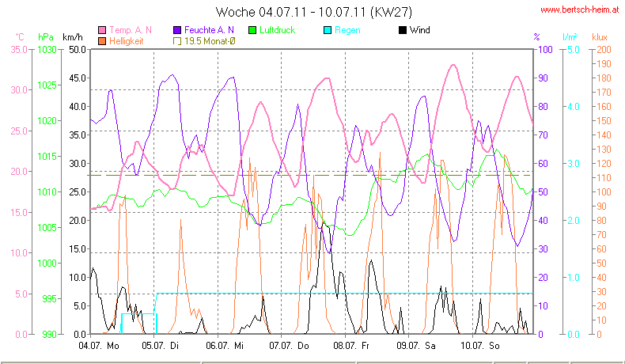Click the 'Feuchte A. N' legend label
Screen dimensions: 625x364
pyautogui.click(x=209, y=30)
